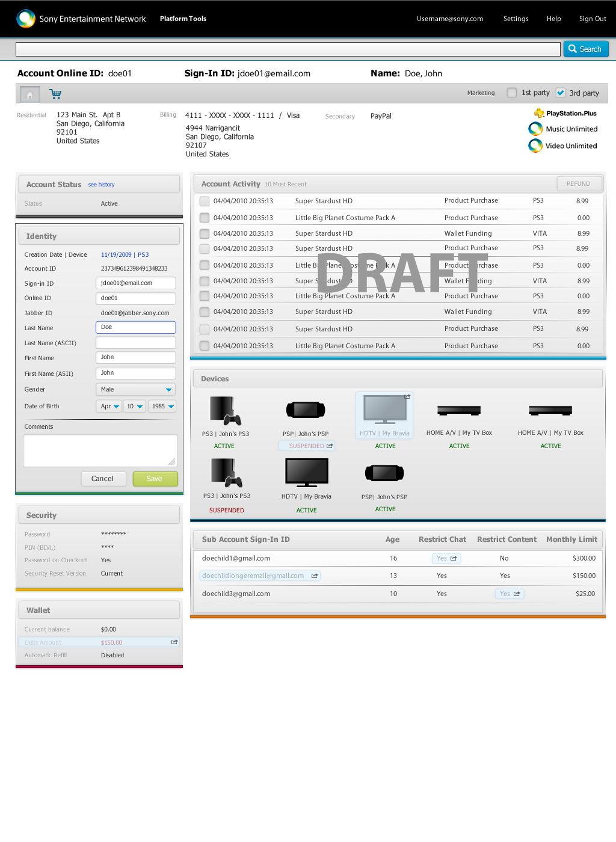Click the Search button
This screenshot has height=842, width=616.
pyautogui.click(x=586, y=49)
